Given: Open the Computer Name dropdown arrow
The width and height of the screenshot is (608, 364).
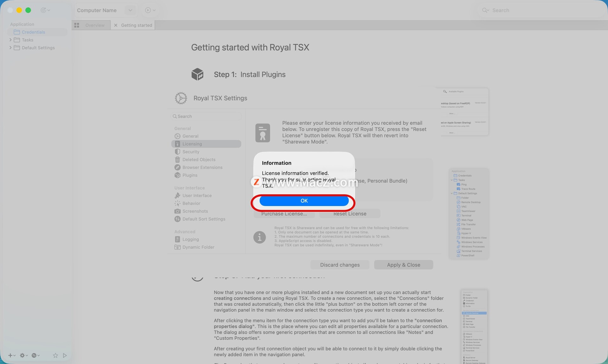Looking at the screenshot, I should [x=130, y=10].
